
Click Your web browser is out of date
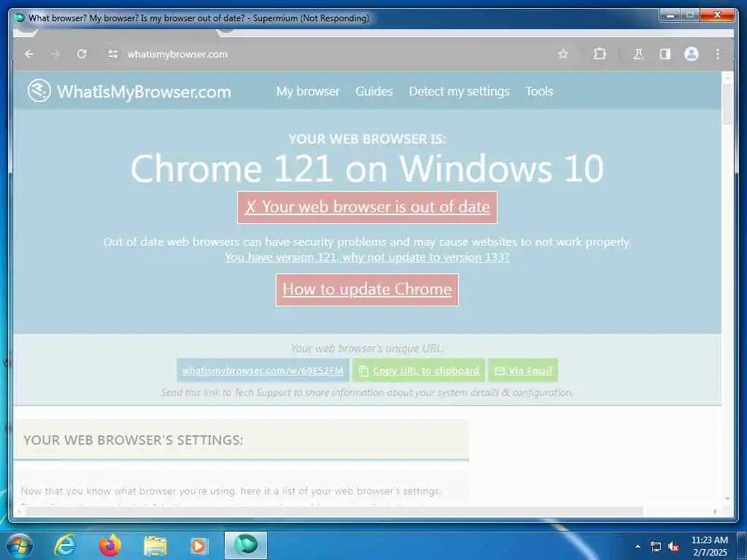[x=368, y=207]
